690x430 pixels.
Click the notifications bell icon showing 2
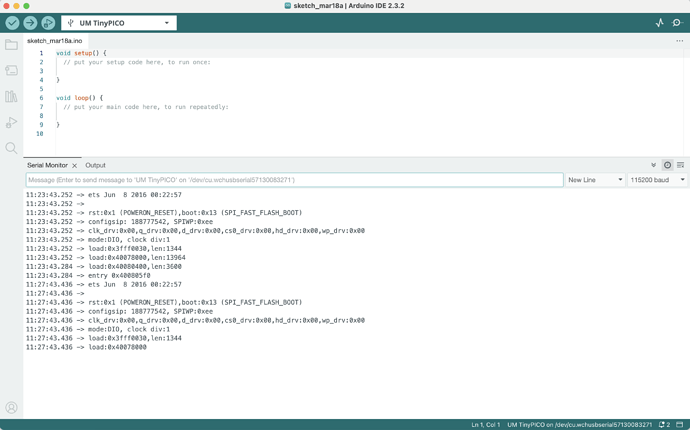pos(664,425)
